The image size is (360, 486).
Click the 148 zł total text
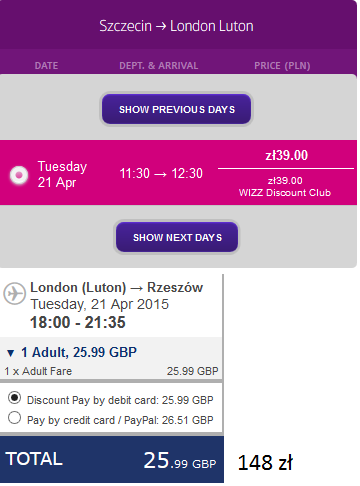(265, 462)
